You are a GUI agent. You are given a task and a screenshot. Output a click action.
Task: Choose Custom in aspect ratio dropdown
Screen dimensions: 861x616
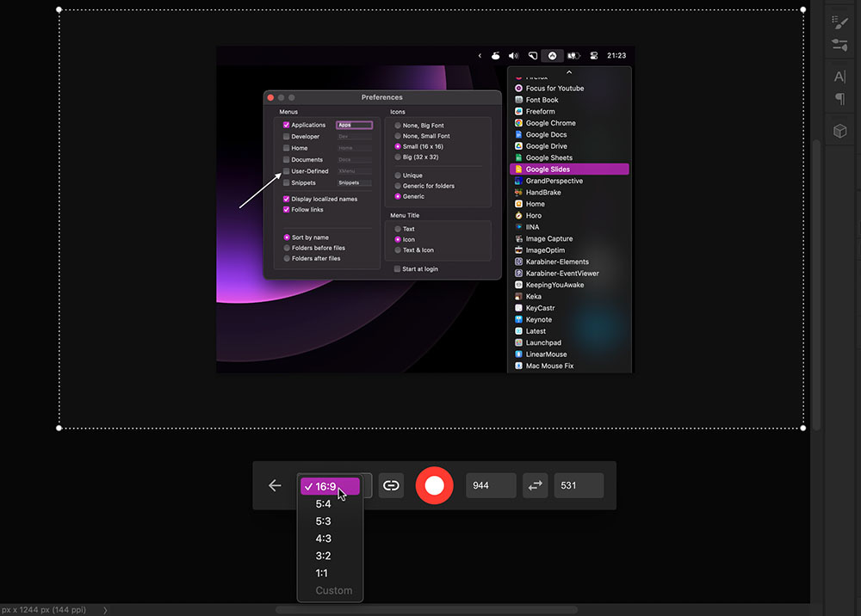[330, 591]
